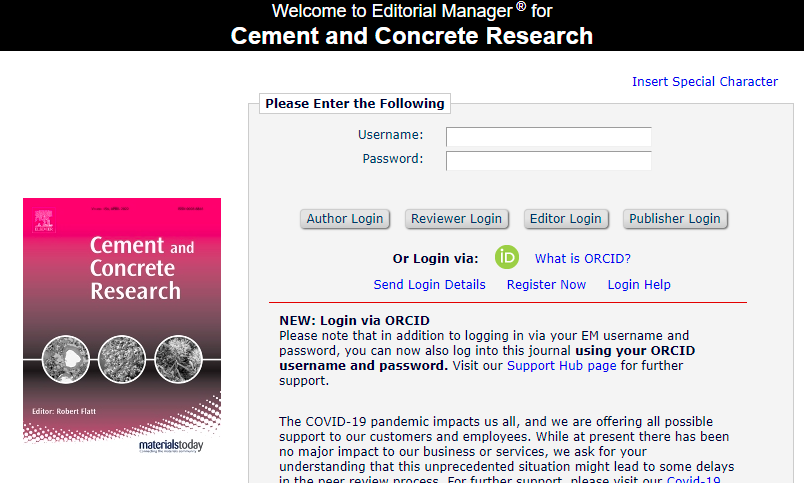Click the Publisher Login button
The width and height of the screenshot is (804, 483).
click(674, 219)
